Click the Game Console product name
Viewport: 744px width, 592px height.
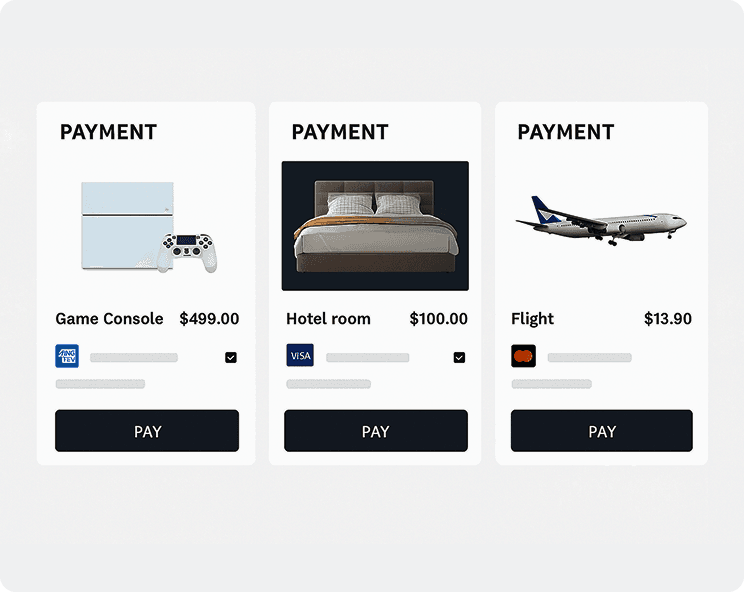click(x=109, y=319)
